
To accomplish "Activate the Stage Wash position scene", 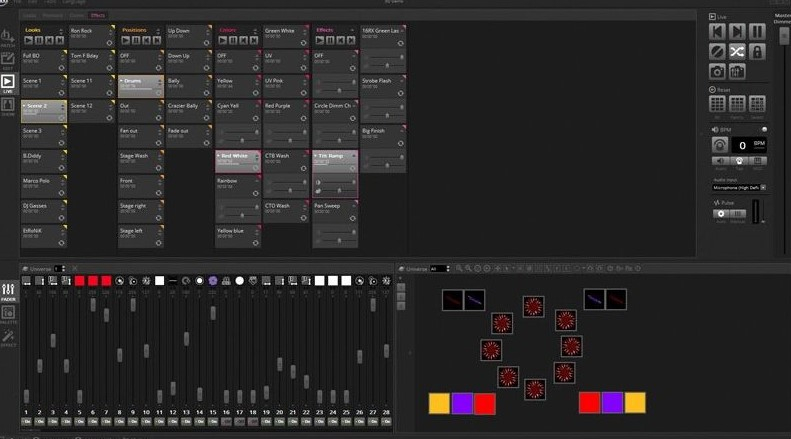I will [140, 161].
